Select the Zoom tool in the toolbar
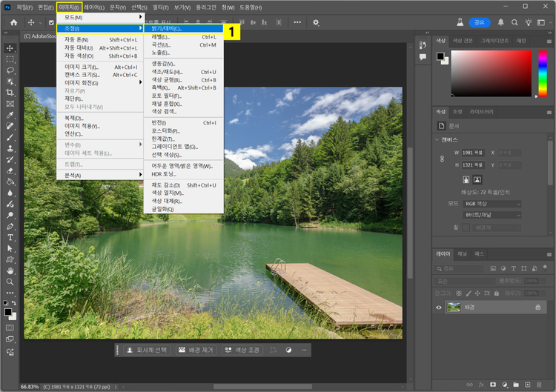Image resolution: width=556 pixels, height=392 pixels. pos(10,282)
